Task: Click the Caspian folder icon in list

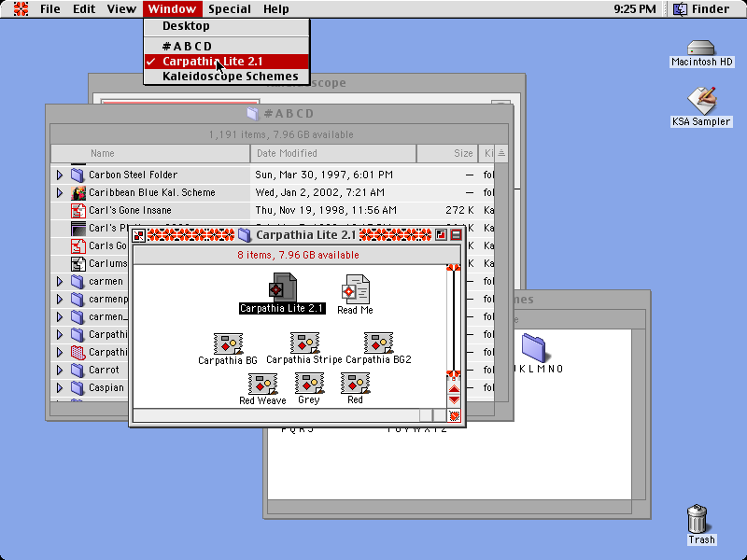Action: [78, 387]
